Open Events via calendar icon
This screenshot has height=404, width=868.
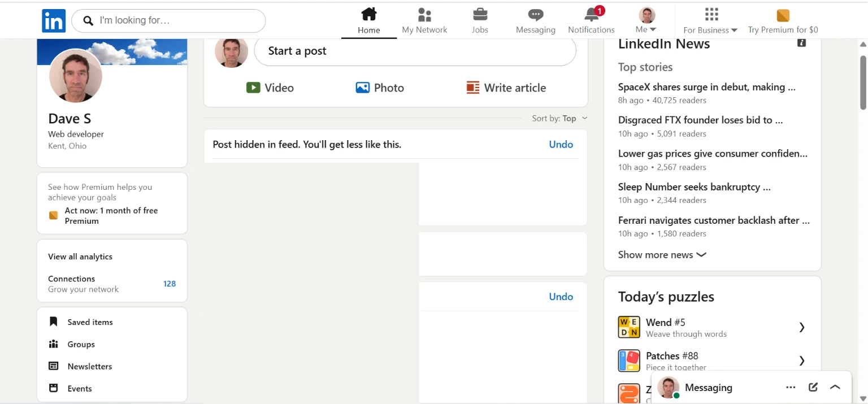pos(54,388)
